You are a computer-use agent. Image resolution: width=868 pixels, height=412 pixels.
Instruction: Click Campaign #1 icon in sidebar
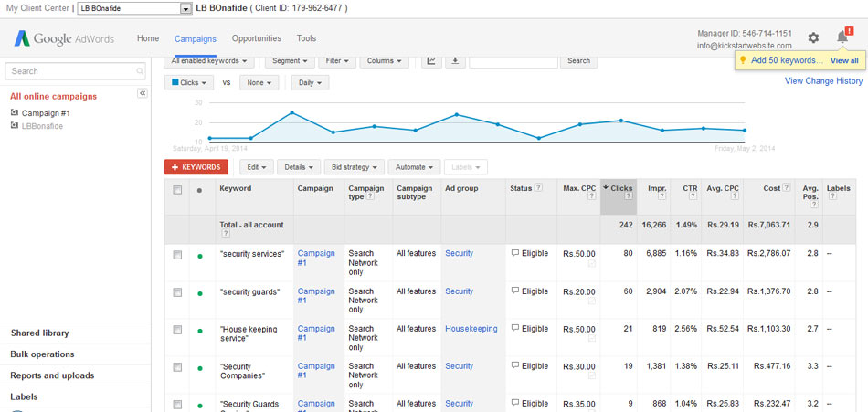pos(15,113)
